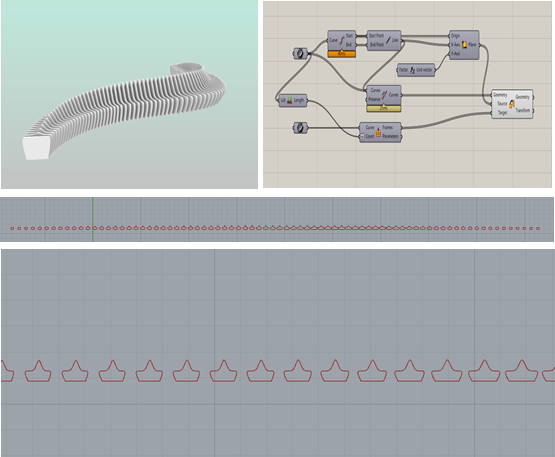Click the 'Factor' input label

(404, 70)
